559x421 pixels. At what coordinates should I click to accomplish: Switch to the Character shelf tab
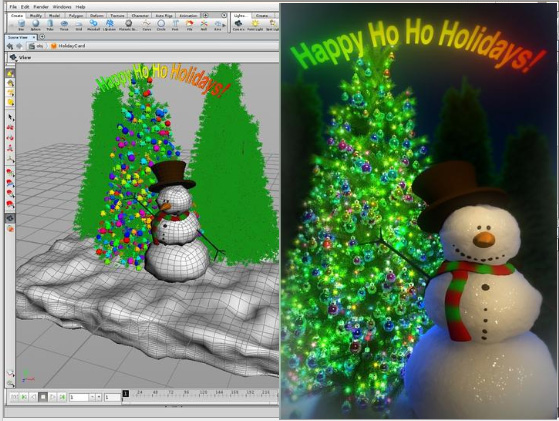tap(140, 16)
